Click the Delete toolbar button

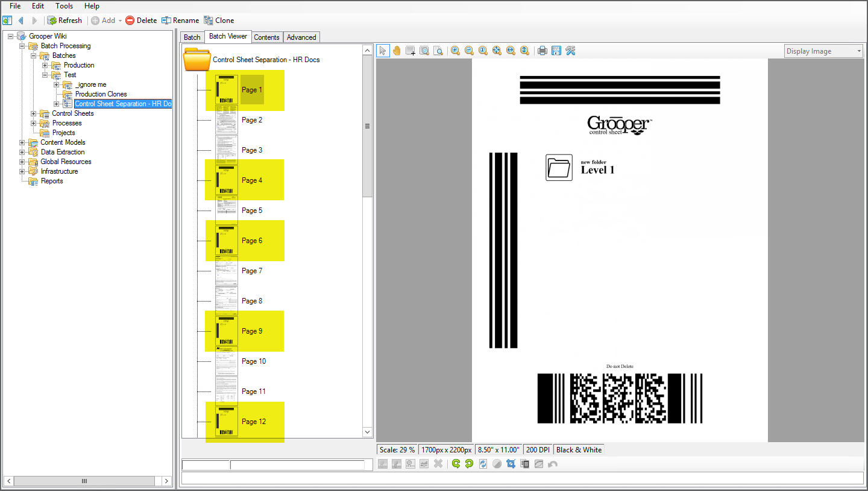141,21
